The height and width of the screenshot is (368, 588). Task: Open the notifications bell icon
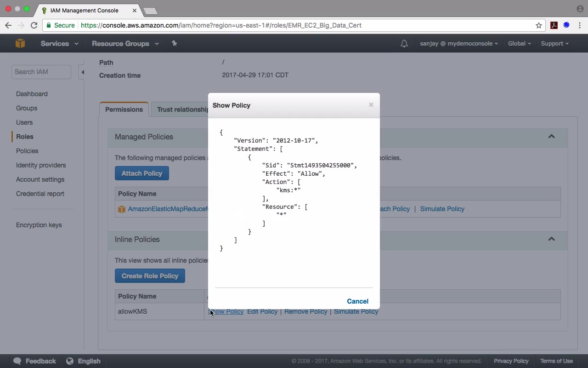(x=404, y=44)
